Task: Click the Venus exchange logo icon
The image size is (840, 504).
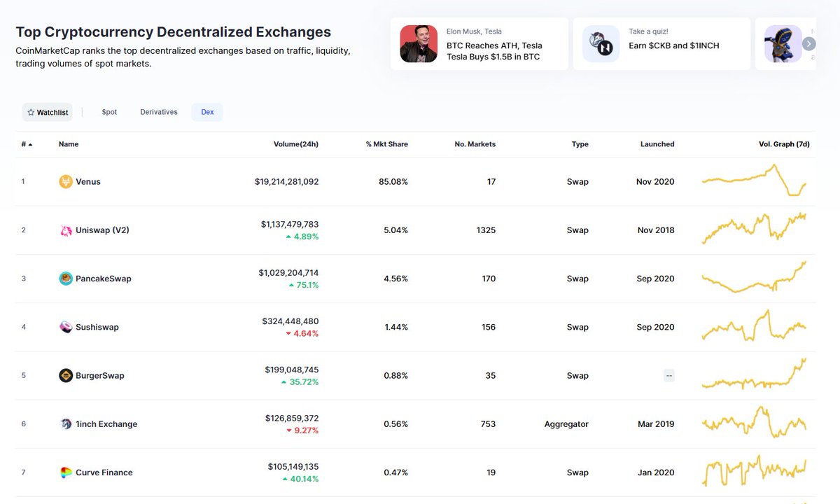Action: [66, 182]
